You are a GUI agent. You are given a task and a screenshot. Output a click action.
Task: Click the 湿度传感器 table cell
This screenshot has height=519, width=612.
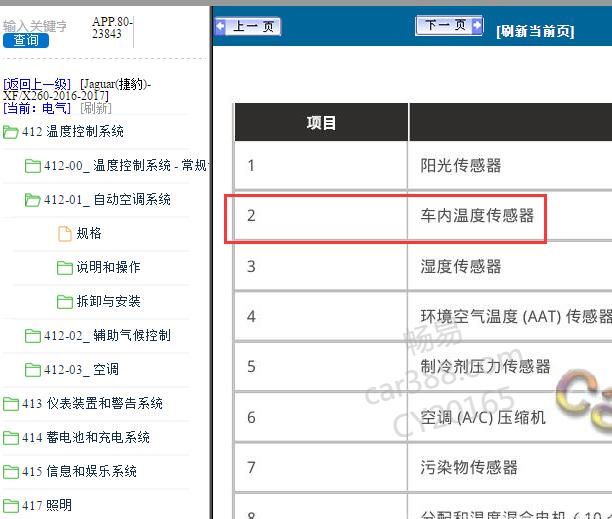tap(461, 267)
